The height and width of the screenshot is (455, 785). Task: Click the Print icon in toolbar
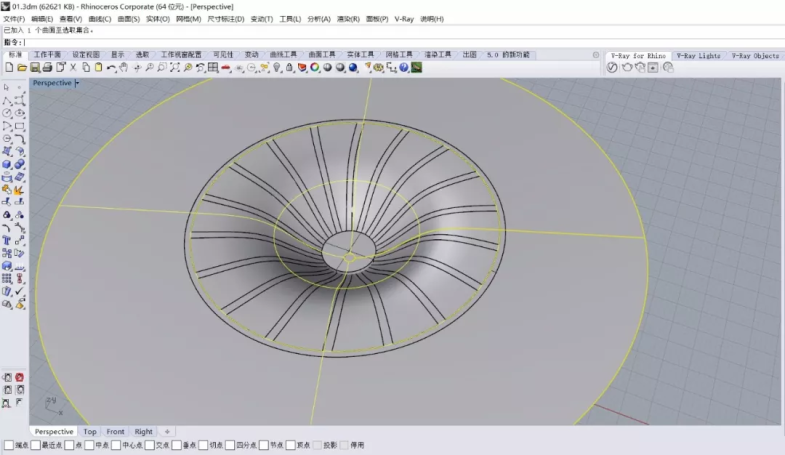click(46, 68)
